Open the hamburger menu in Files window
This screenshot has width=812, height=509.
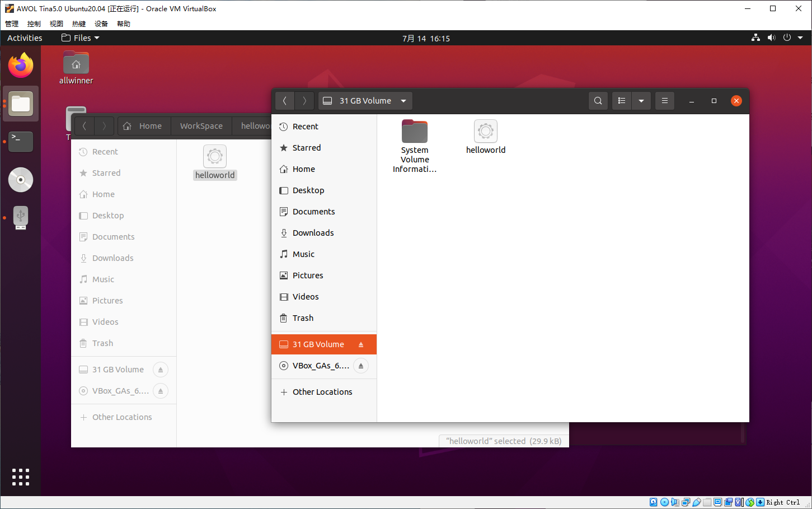pos(664,101)
